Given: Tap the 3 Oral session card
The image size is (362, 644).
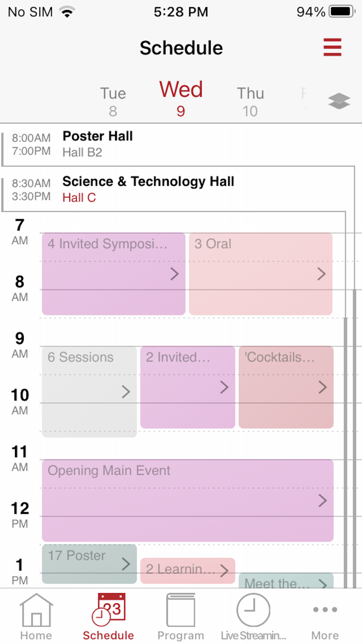Looking at the screenshot, I should [261, 274].
